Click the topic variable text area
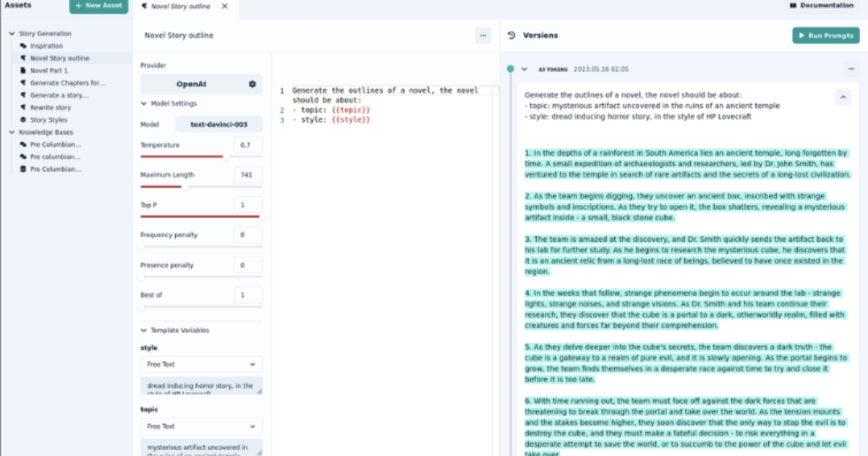Viewport: 868px width, 456px height. (x=201, y=447)
